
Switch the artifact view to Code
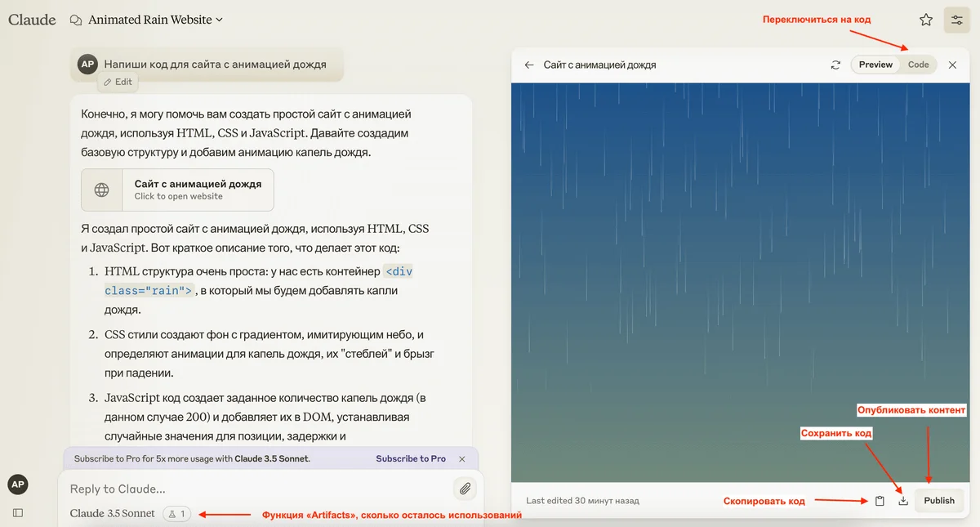point(918,65)
